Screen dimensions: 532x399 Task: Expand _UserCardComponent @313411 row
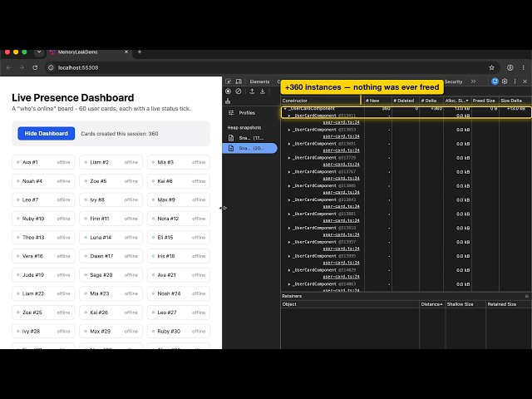click(289, 116)
